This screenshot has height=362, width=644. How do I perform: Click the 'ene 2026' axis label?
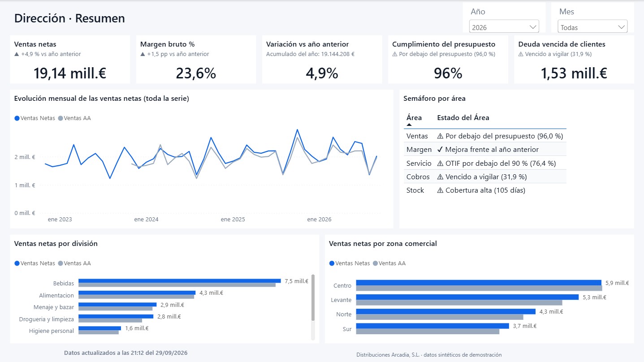coord(319,220)
